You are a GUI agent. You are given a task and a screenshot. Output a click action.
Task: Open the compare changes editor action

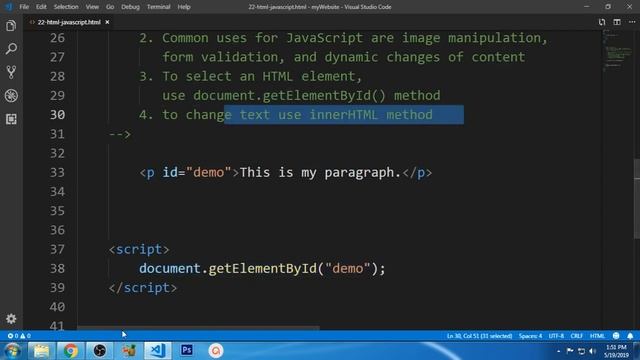pyautogui.click(x=602, y=22)
